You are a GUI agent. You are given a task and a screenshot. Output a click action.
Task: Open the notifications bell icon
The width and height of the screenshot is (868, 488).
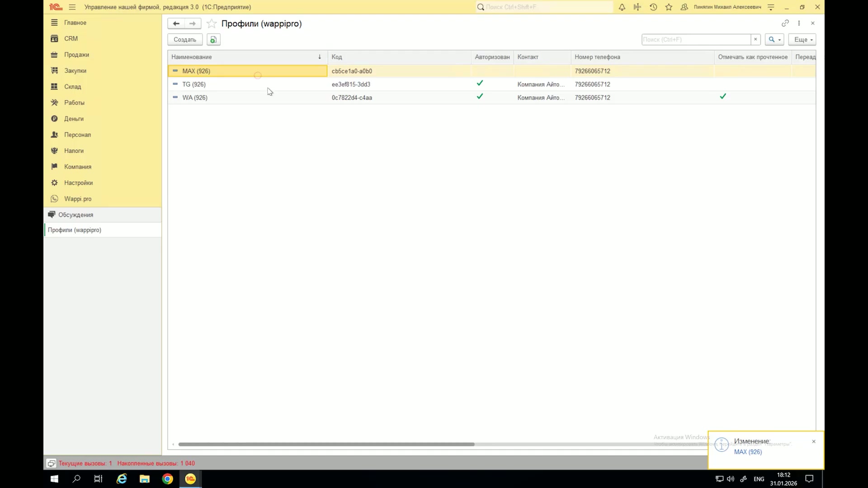click(x=622, y=7)
